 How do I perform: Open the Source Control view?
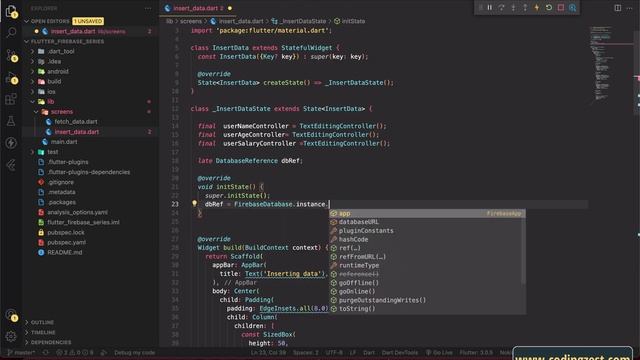pyautogui.click(x=11, y=55)
